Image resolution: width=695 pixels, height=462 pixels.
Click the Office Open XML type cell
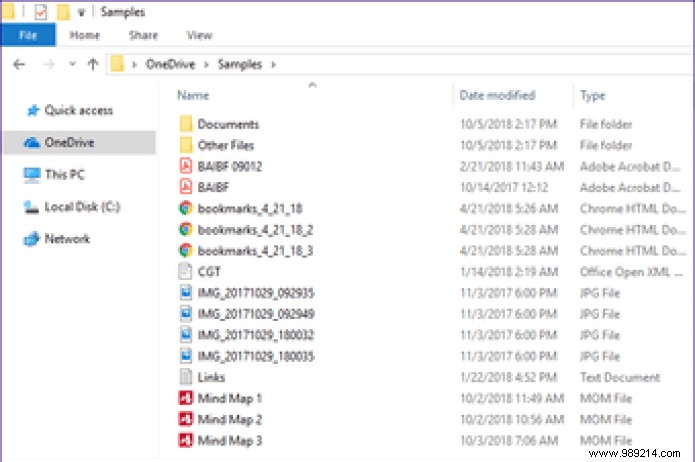point(631,272)
